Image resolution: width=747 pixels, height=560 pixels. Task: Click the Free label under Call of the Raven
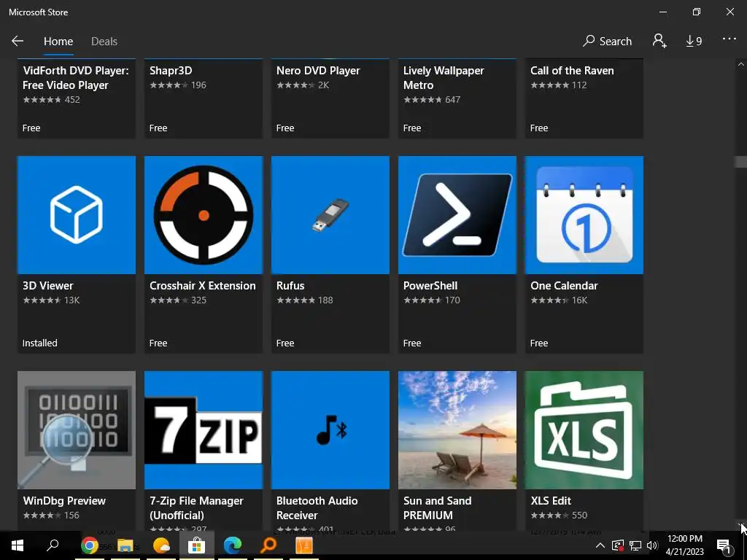coord(539,128)
